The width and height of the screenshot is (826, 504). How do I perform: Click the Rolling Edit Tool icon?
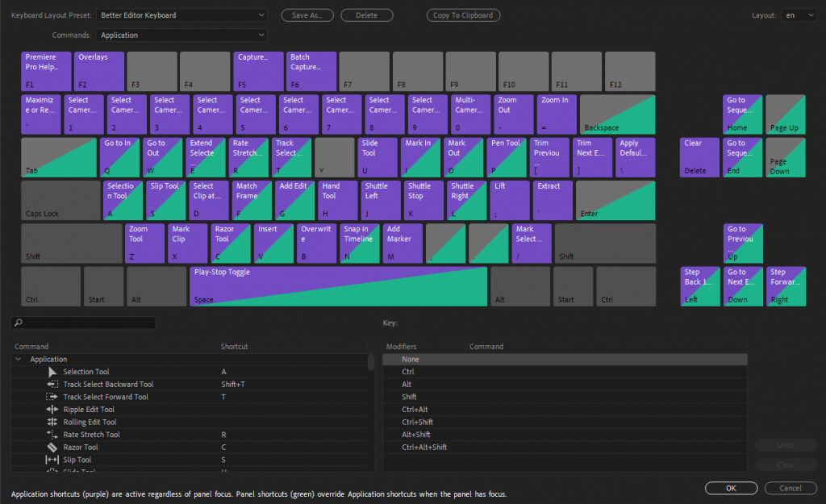coord(53,422)
